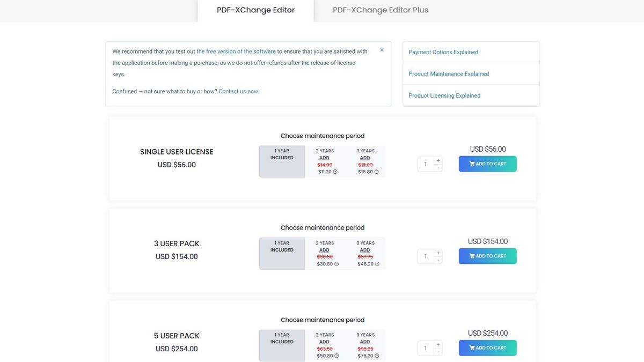The height and width of the screenshot is (362, 644).
Task: Open the Product Licensing Explained link
Action: click(444, 95)
